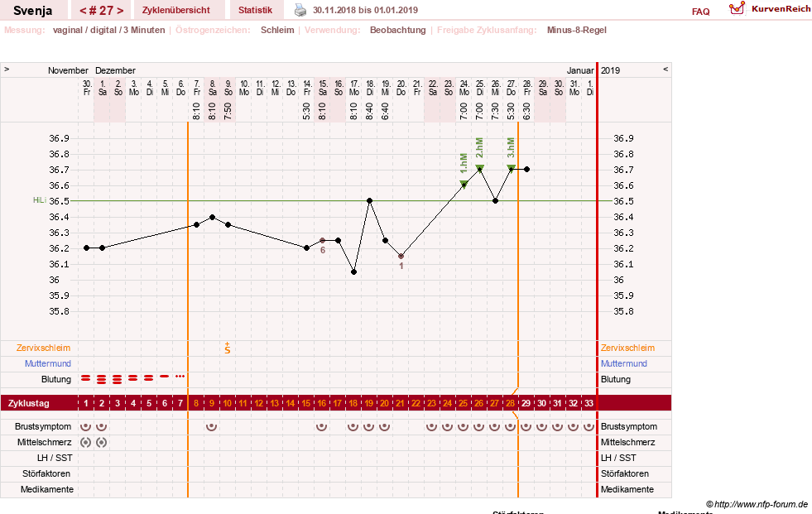
Task: Click the excluded temperature point labeled 1
Action: click(x=401, y=257)
